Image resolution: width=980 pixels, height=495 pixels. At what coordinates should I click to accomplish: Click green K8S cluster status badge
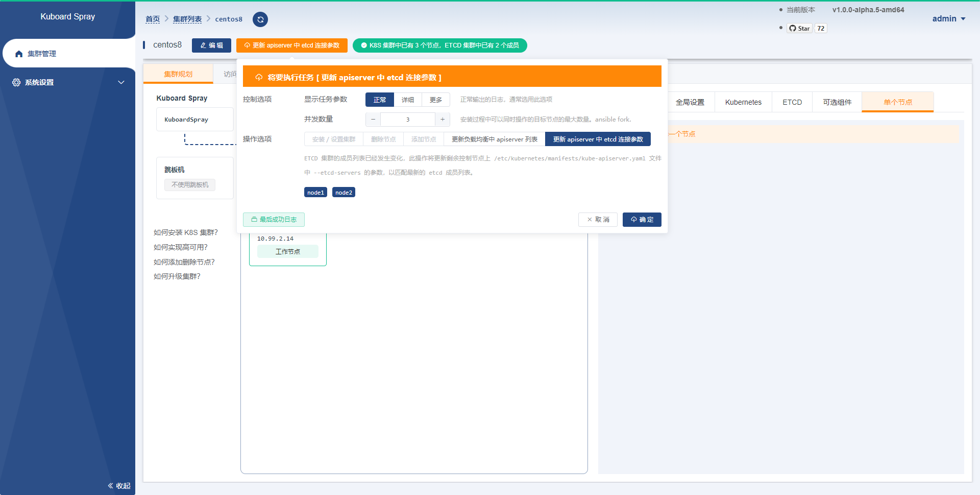(440, 45)
